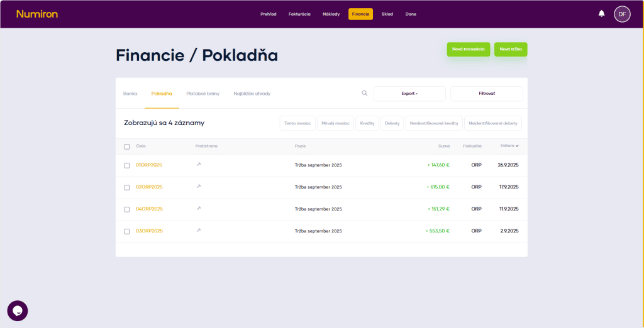The height and width of the screenshot is (328, 644).
Task: Click the search magnifier icon
Action: tap(364, 93)
